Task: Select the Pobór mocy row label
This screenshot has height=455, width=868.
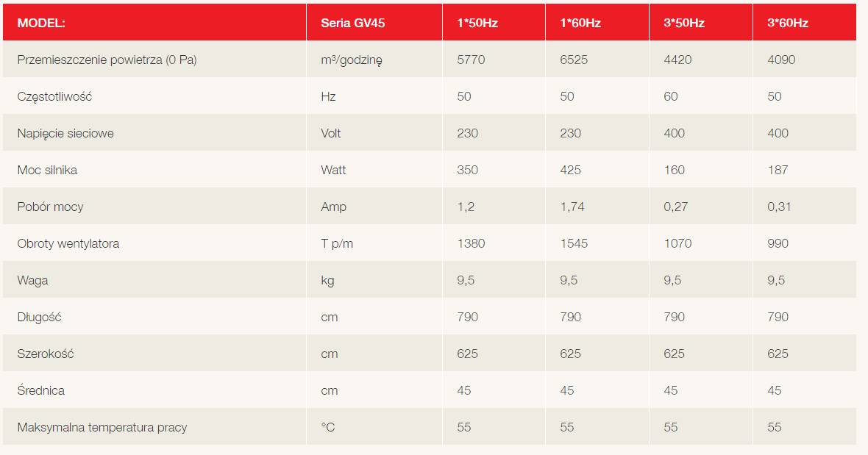Action: tap(50, 207)
